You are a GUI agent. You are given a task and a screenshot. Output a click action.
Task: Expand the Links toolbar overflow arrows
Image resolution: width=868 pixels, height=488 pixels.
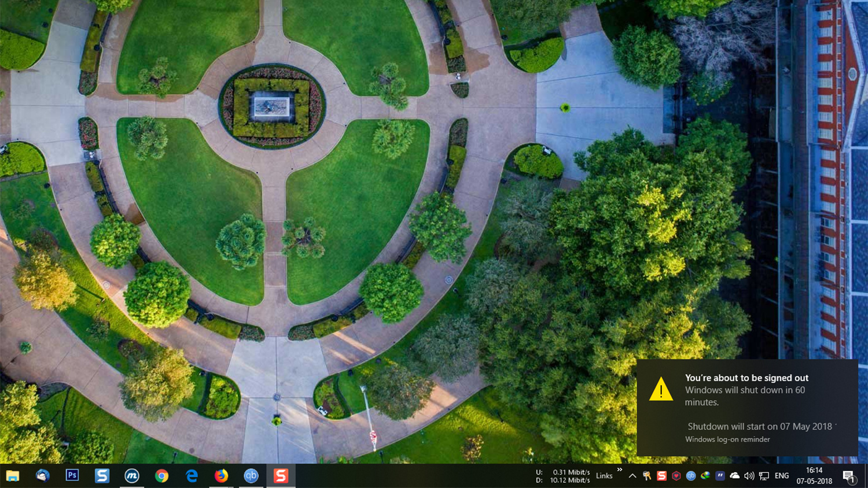619,471
